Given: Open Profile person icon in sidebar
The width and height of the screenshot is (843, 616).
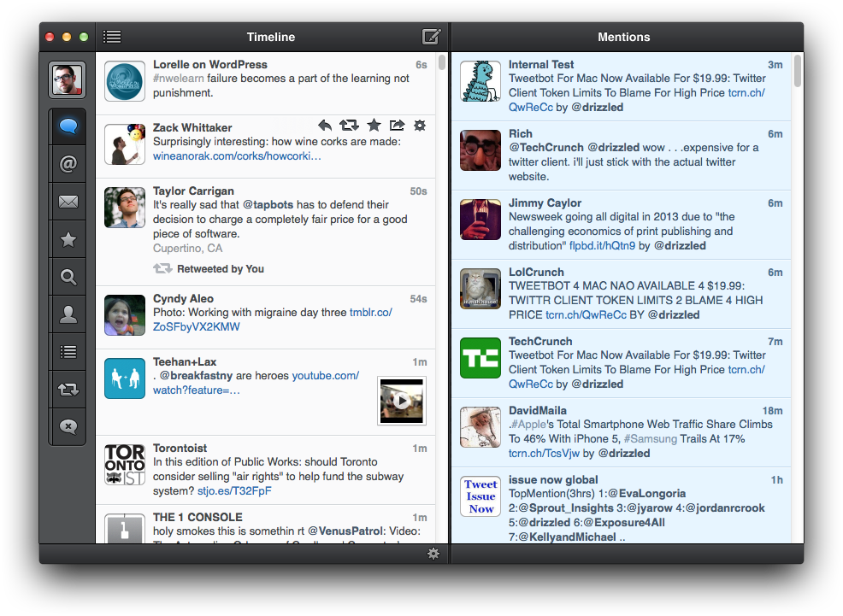Looking at the screenshot, I should (x=68, y=314).
